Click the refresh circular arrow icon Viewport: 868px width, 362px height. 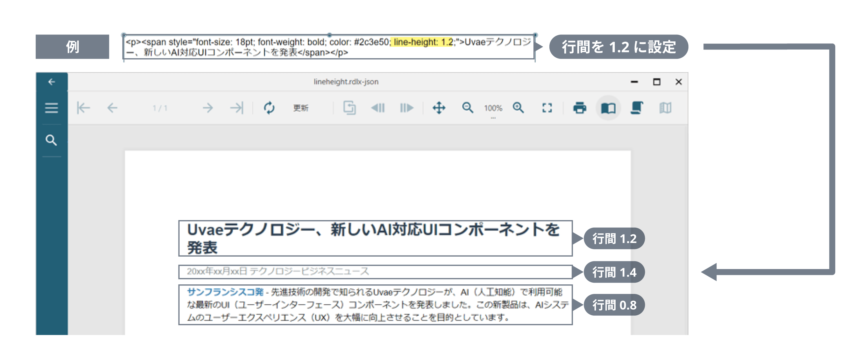click(x=269, y=108)
